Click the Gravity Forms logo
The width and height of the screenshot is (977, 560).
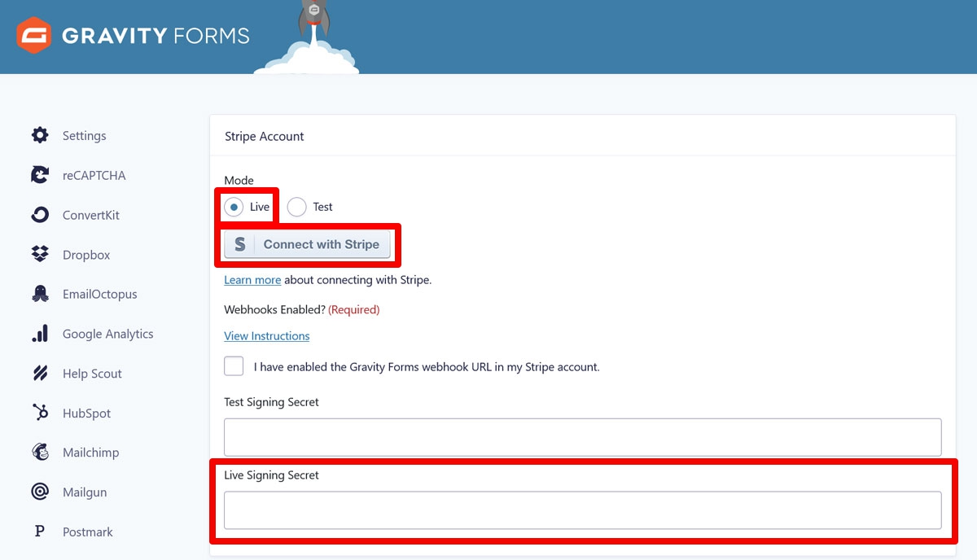pos(133,36)
